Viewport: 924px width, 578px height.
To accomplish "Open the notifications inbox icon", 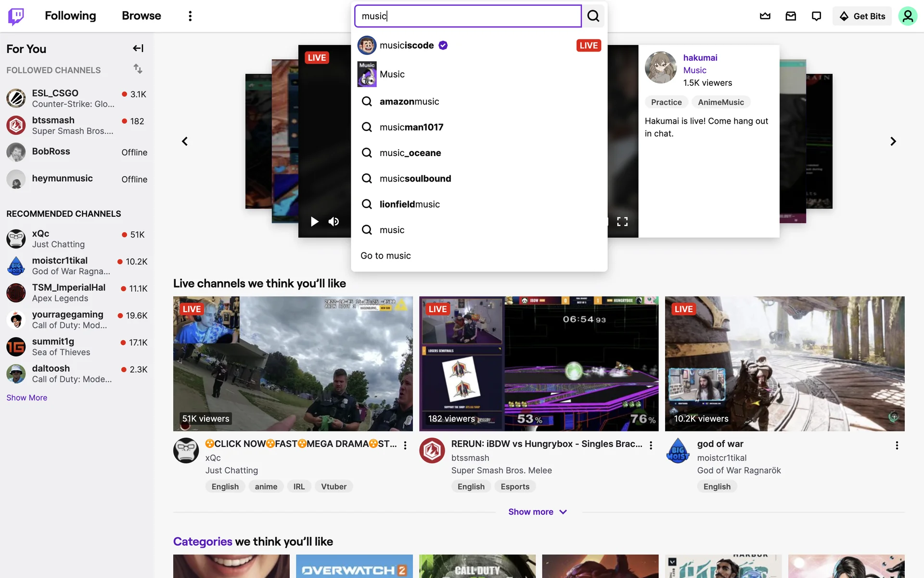I will coord(791,16).
